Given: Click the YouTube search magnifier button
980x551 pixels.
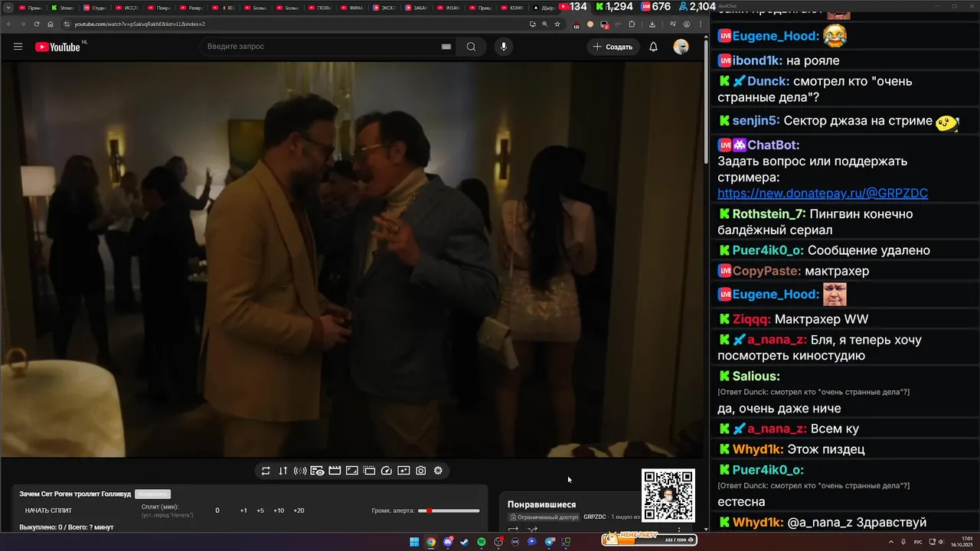Looking at the screenshot, I should 471,47.
